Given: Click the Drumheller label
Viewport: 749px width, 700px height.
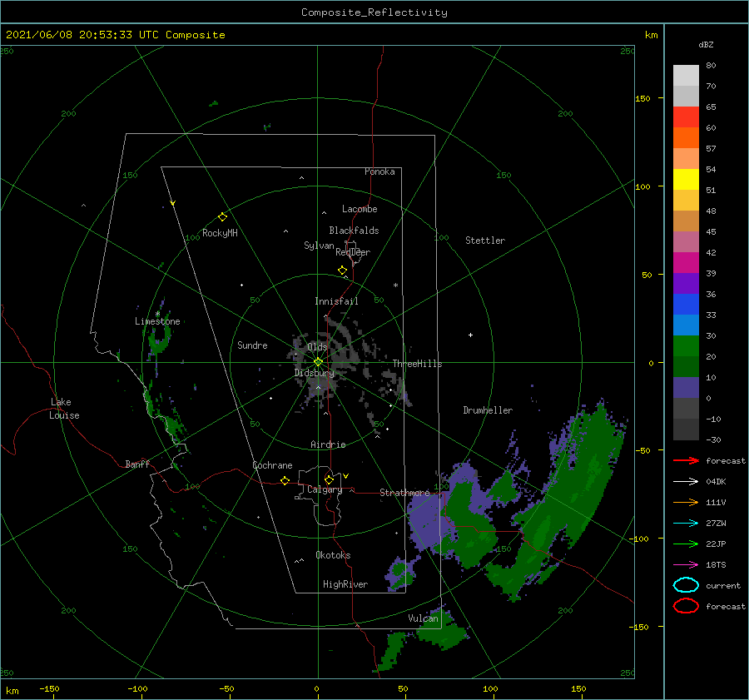Looking at the screenshot, I should point(488,410).
